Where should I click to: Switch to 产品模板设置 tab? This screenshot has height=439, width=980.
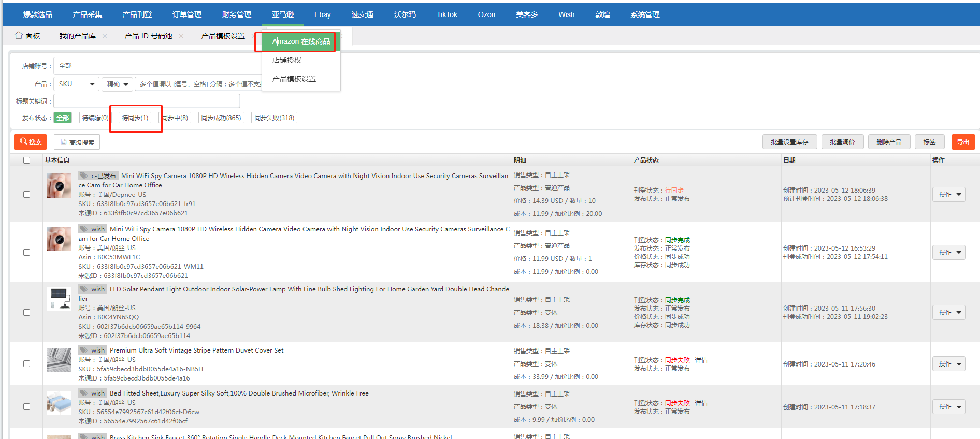[x=223, y=36]
